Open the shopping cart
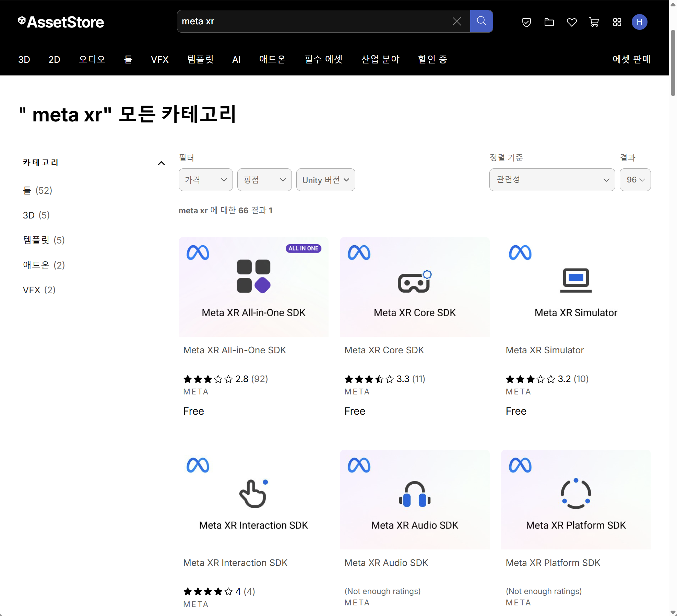Screen dimensions: 677x616 594,22
